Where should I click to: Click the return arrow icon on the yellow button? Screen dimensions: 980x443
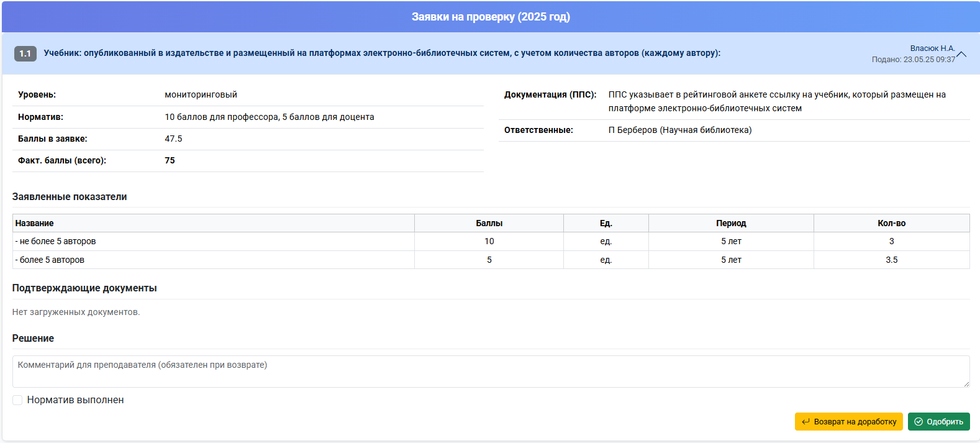pyautogui.click(x=805, y=422)
